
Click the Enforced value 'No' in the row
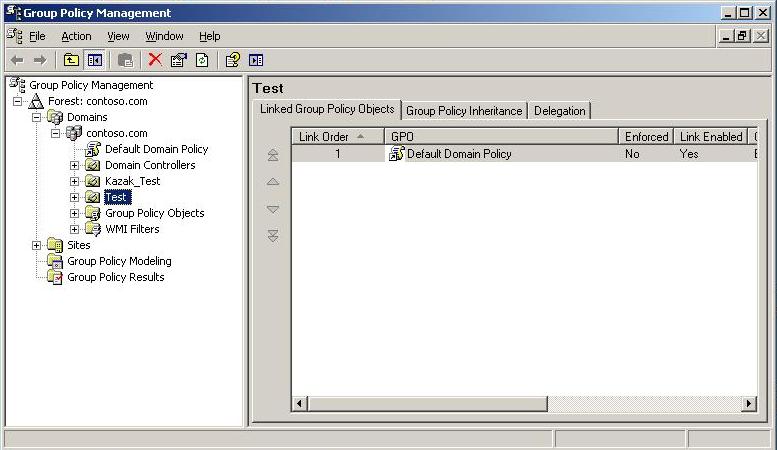point(632,154)
